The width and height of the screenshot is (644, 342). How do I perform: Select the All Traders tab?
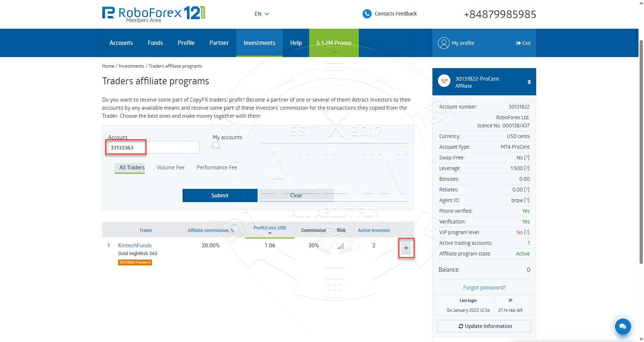point(130,168)
